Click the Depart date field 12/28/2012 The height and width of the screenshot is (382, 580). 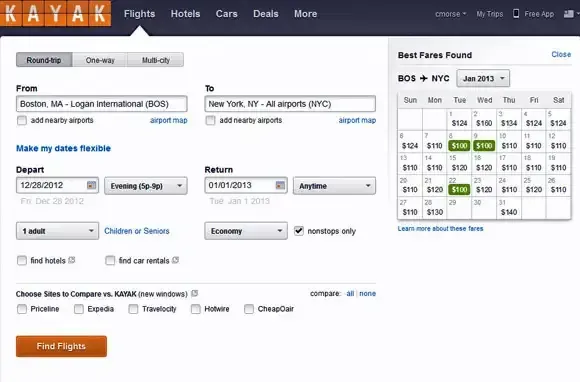[x=57, y=186]
